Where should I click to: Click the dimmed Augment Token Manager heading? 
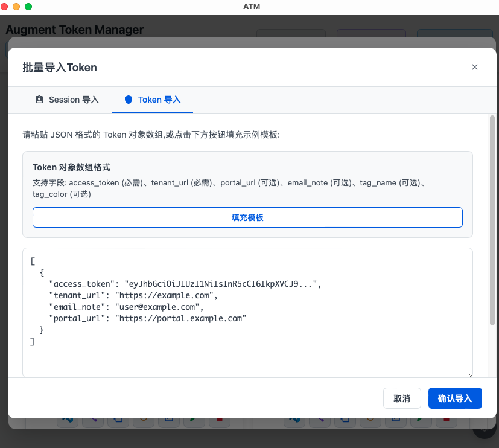tap(75, 30)
